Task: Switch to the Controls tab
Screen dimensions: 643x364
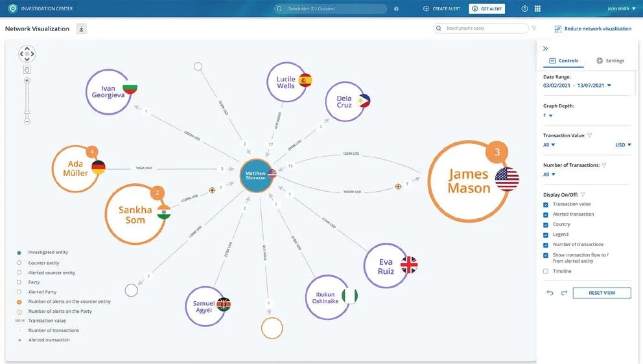Action: coord(563,61)
